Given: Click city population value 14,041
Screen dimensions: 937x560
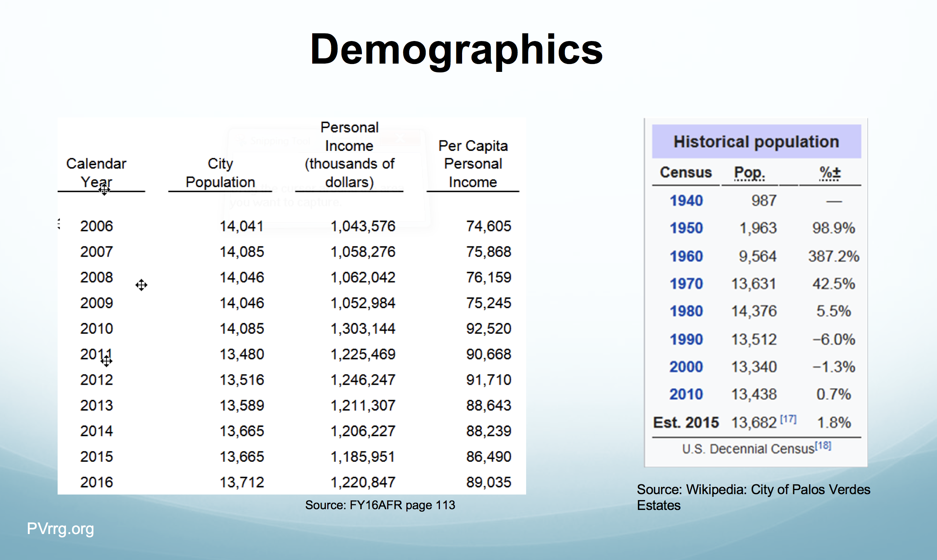Looking at the screenshot, I should click(x=242, y=226).
